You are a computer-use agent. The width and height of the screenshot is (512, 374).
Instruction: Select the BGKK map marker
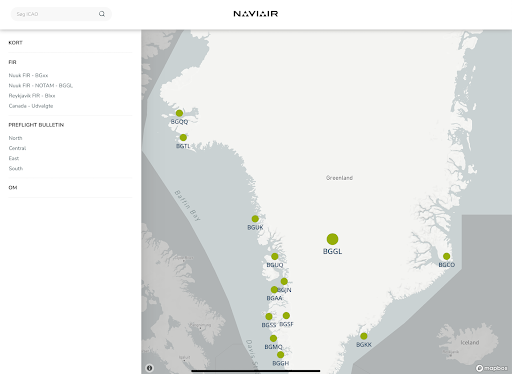click(x=364, y=336)
